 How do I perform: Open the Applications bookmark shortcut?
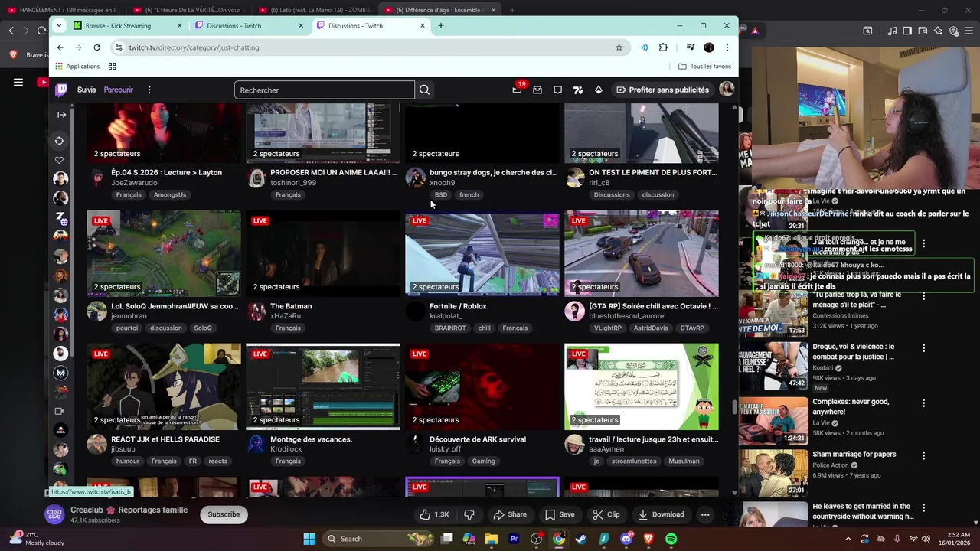click(77, 67)
